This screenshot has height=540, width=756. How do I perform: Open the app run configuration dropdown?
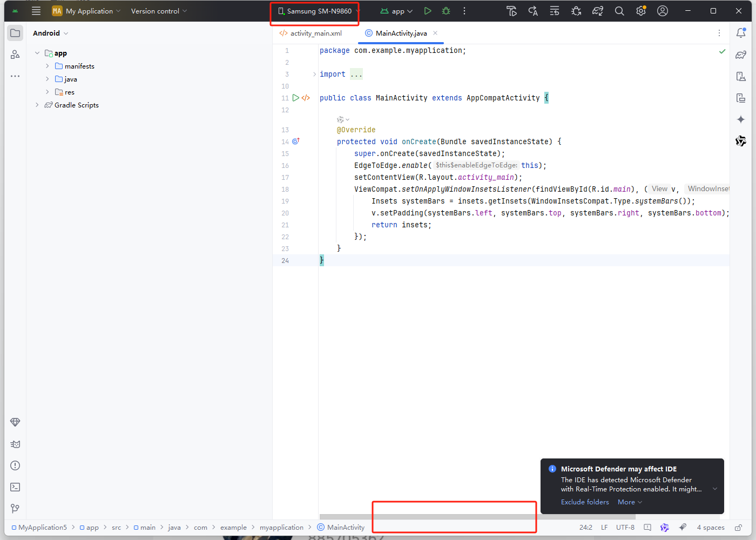point(396,10)
